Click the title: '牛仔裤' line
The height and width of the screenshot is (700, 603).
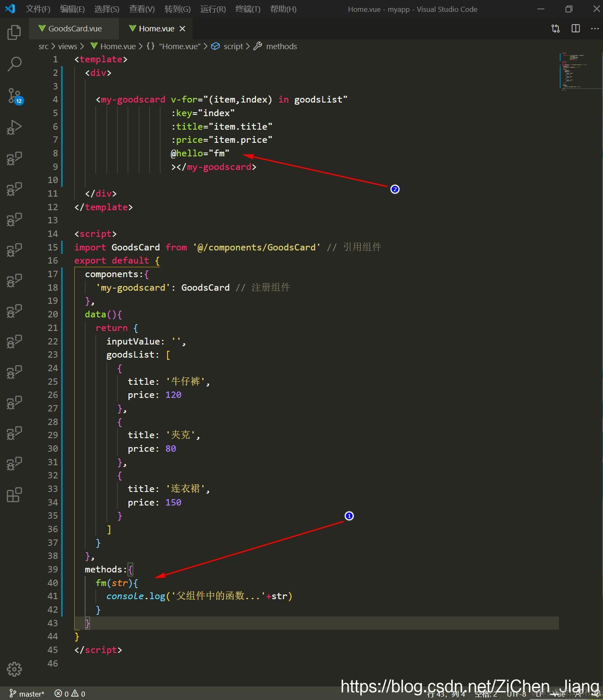[169, 382]
